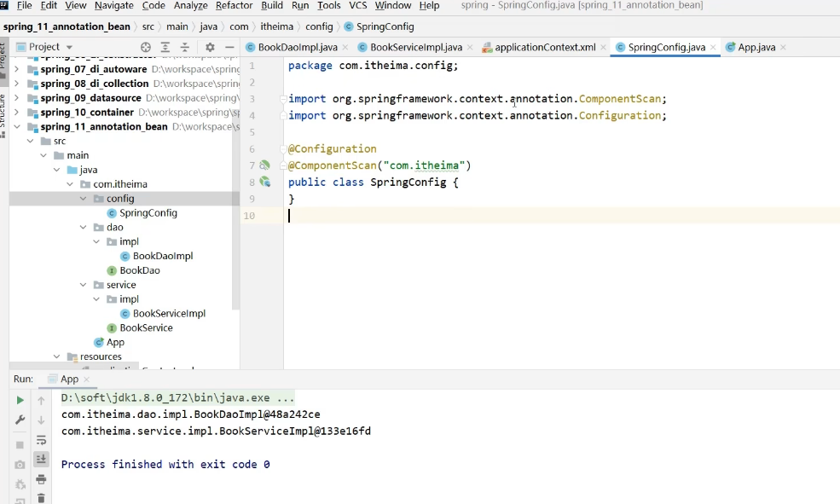Print the console output with the printer icon
Image resolution: width=840 pixels, height=504 pixels.
pos(41,479)
